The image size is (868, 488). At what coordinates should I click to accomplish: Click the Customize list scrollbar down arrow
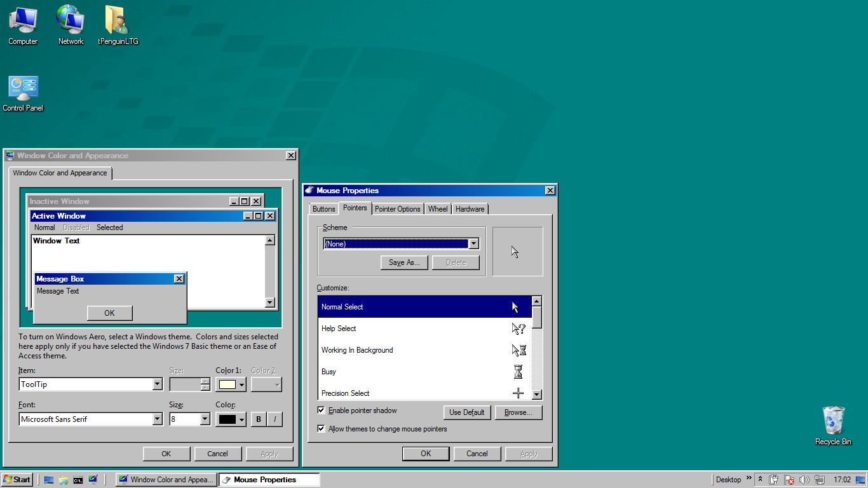(x=537, y=395)
